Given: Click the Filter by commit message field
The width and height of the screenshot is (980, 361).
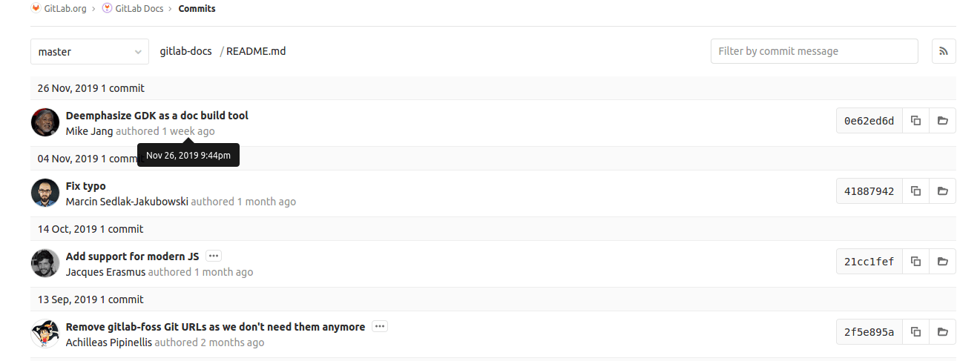Looking at the screenshot, I should 814,51.
